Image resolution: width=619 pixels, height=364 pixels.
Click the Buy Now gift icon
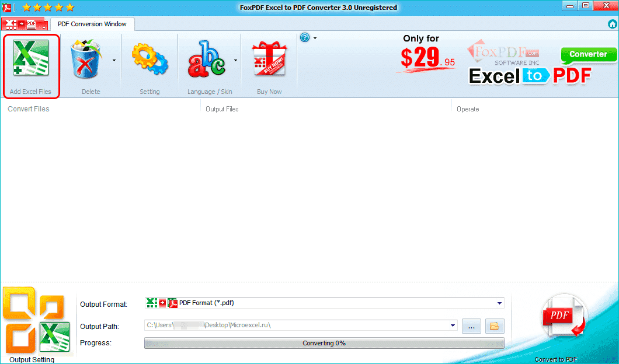point(269,59)
